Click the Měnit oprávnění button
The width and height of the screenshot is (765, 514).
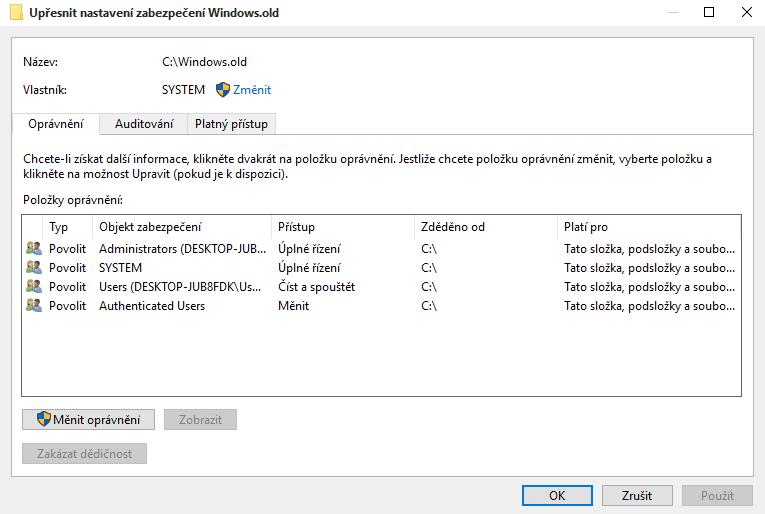coord(88,419)
